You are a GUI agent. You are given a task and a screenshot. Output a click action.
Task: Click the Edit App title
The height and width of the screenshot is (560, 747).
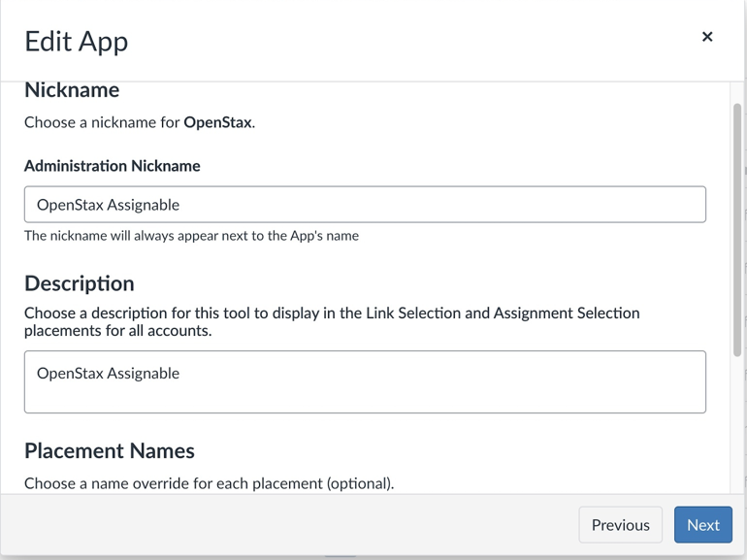tap(77, 42)
